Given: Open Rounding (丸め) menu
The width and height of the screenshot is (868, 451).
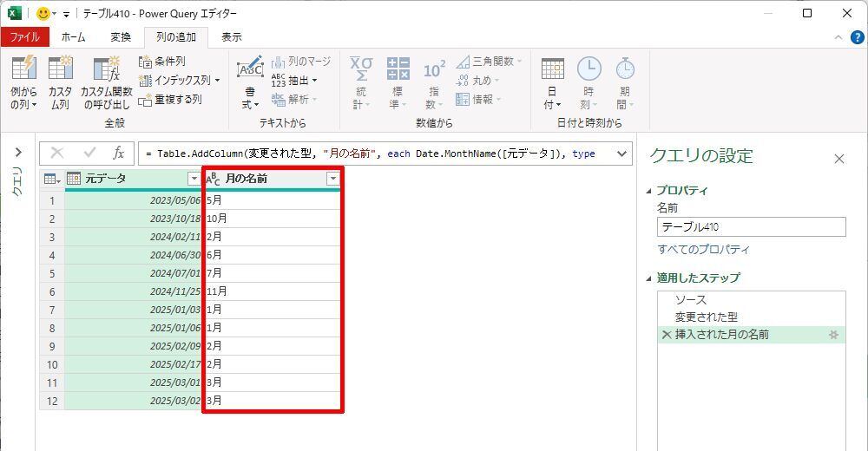Looking at the screenshot, I should [477, 81].
